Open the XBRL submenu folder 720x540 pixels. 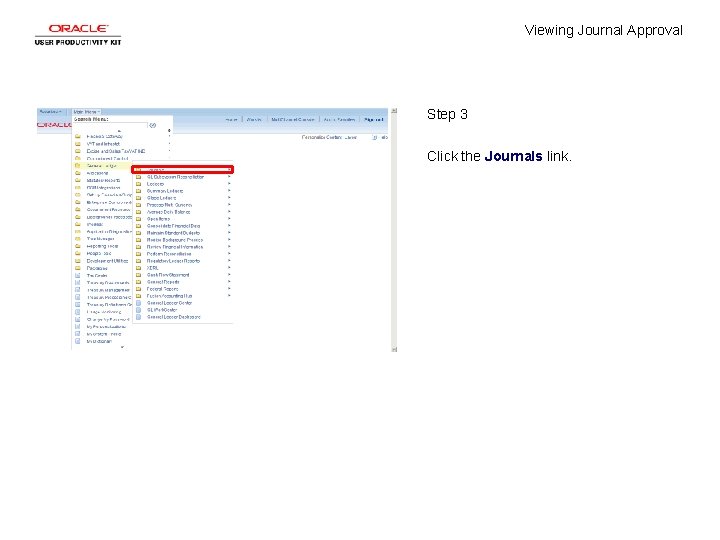(x=152, y=268)
